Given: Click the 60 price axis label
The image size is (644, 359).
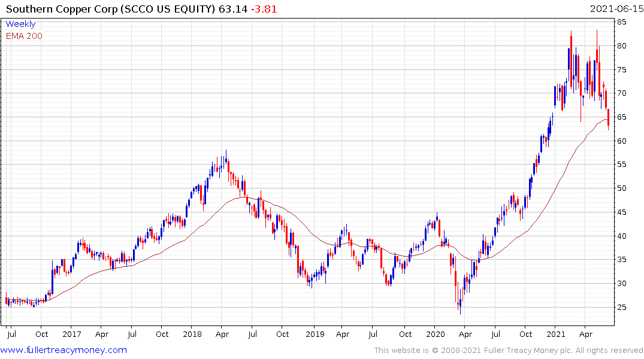Looking at the screenshot, I should (x=621, y=141).
